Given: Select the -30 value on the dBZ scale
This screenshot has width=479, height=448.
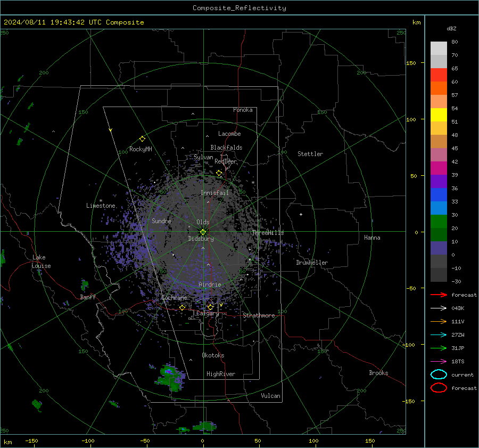Looking at the screenshot, I should (x=456, y=281).
